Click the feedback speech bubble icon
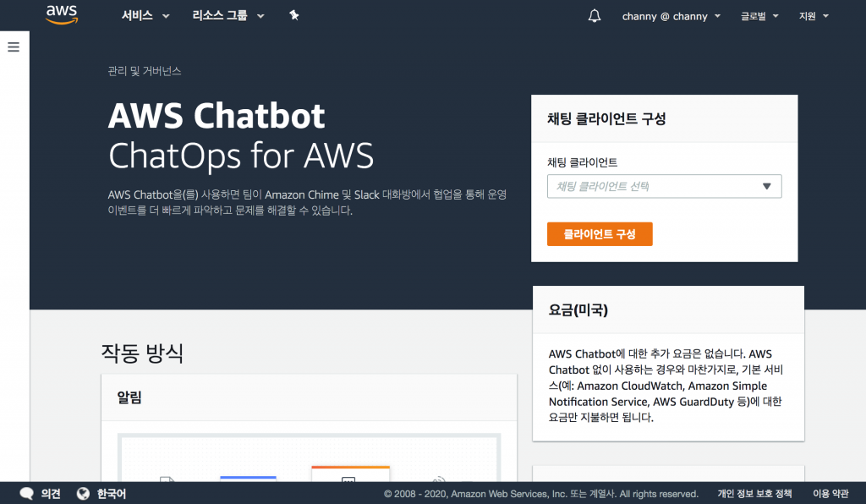This screenshot has width=866, height=504. tap(26, 494)
